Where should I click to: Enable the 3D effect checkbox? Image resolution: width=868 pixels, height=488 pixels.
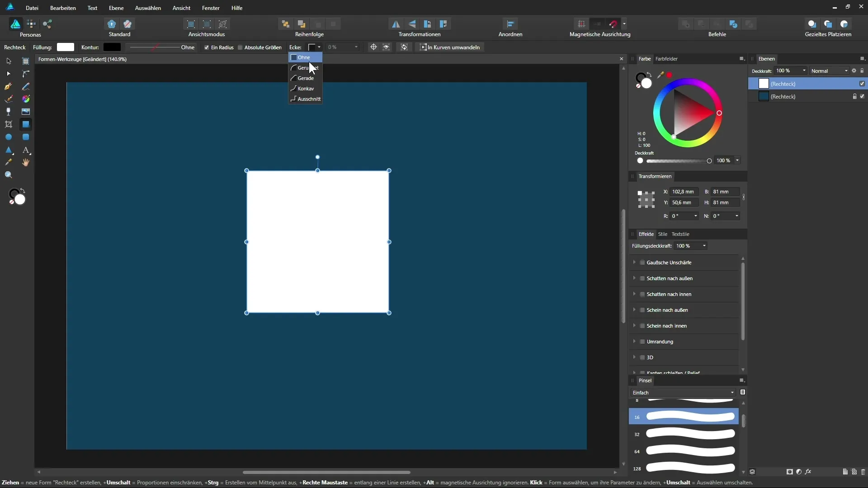[x=642, y=357]
